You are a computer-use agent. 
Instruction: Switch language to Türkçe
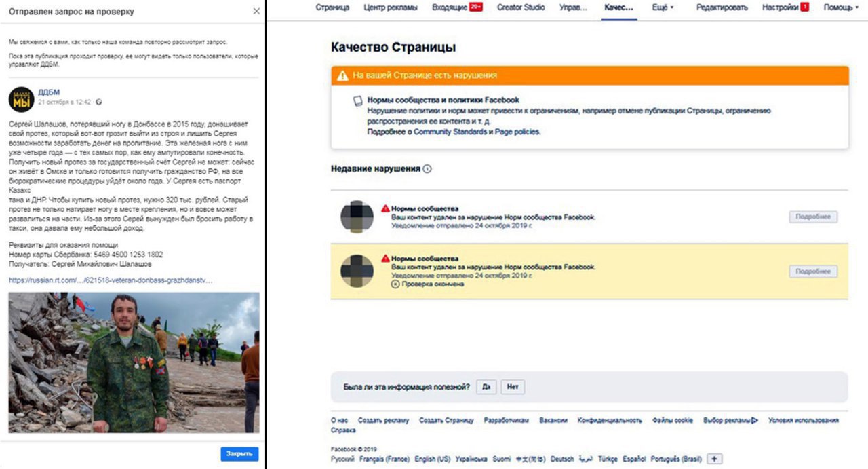pyautogui.click(x=609, y=459)
